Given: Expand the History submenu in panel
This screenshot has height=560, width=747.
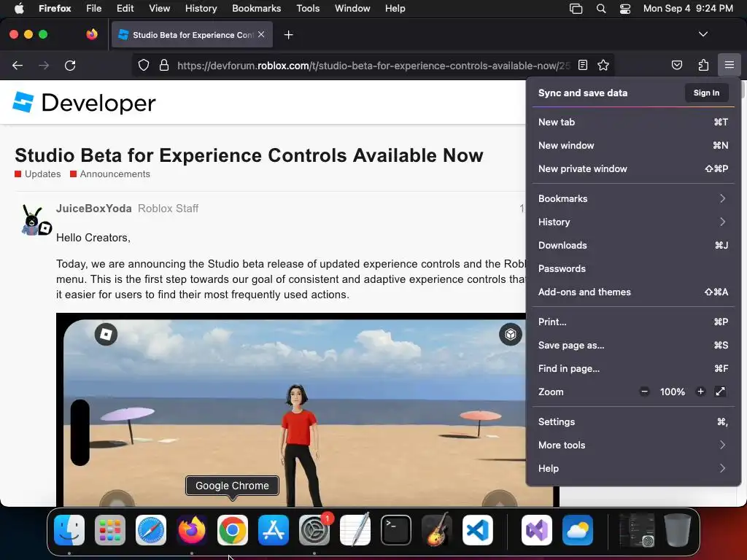Looking at the screenshot, I should pos(633,222).
